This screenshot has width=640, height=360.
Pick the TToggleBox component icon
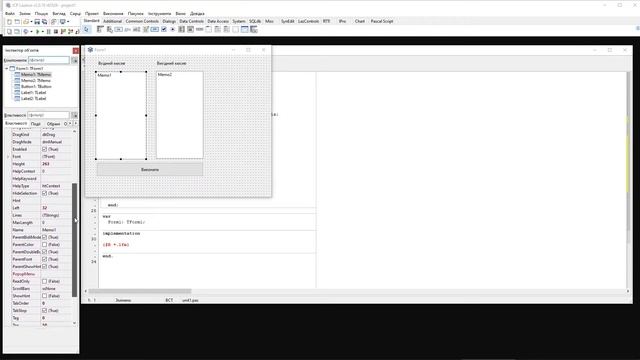tap(154, 29)
